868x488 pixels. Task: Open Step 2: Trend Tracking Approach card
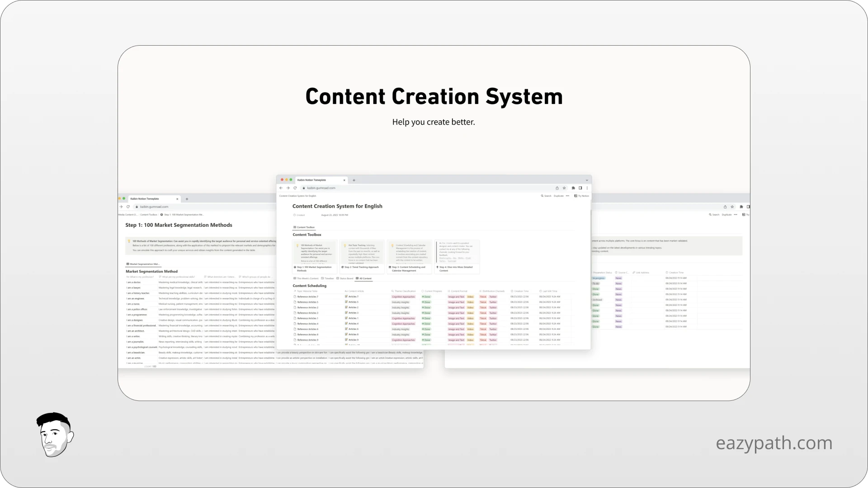[x=362, y=257]
